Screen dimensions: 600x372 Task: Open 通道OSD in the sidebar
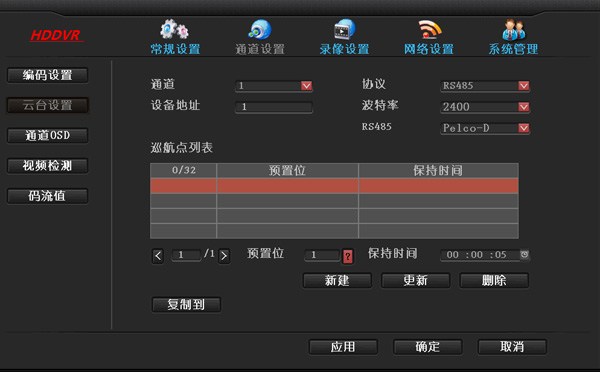(x=47, y=135)
